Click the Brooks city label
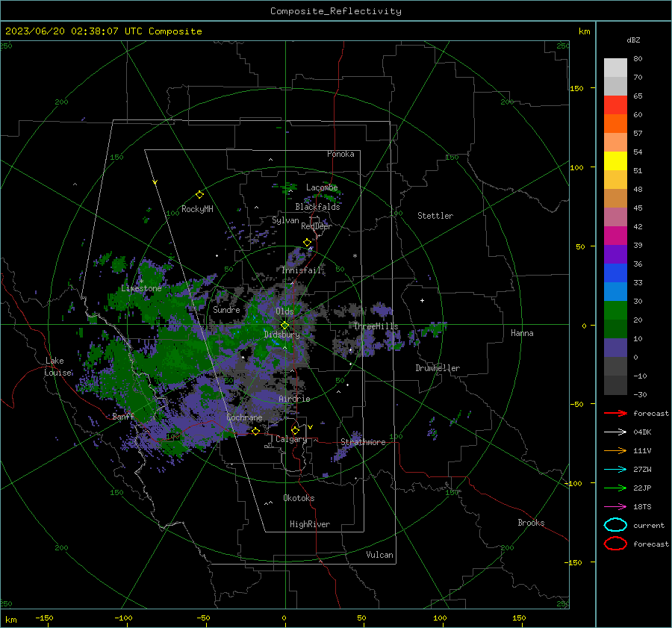The width and height of the screenshot is (672, 628). [531, 523]
